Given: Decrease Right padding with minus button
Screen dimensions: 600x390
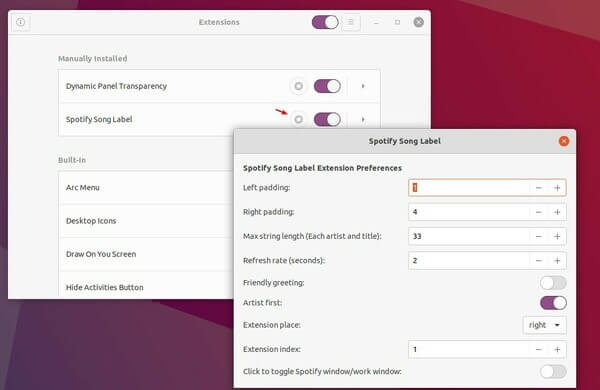Looking at the screenshot, I should coord(538,212).
